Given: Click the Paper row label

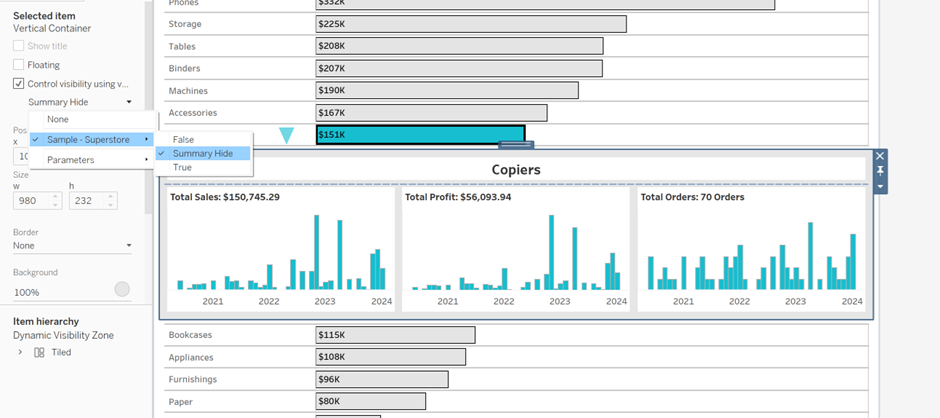Looking at the screenshot, I should pyautogui.click(x=180, y=402).
